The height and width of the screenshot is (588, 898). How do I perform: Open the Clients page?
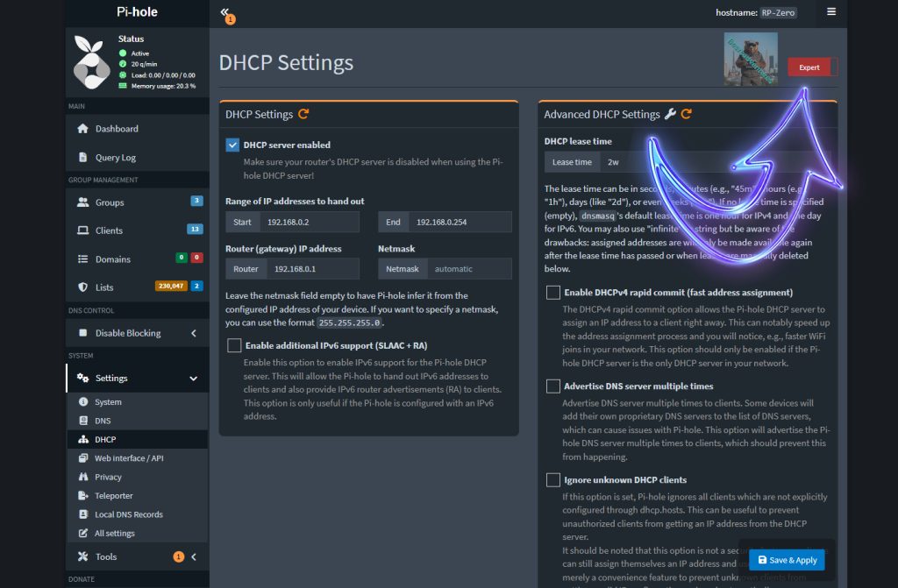(138, 230)
